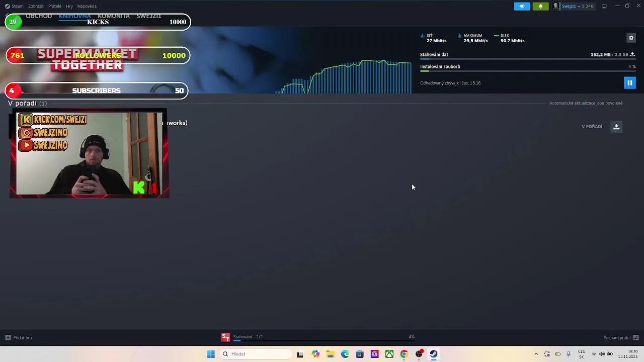The image size is (644, 362).
Task: Click the microphone tray icon
Action: point(569,354)
